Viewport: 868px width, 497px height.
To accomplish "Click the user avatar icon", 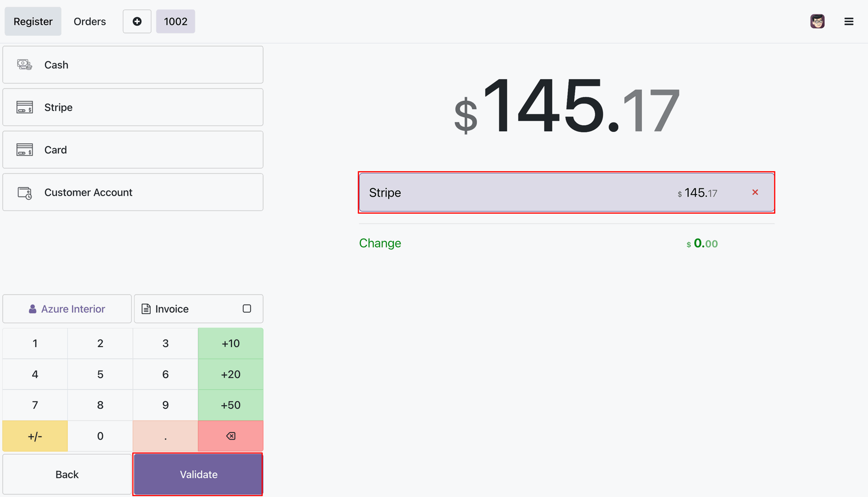I will coord(817,21).
